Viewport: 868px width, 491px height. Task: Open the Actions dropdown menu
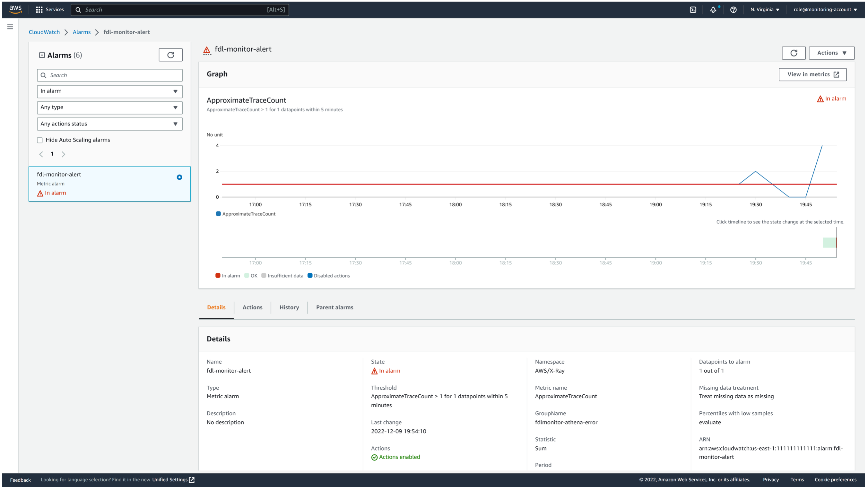click(x=831, y=53)
